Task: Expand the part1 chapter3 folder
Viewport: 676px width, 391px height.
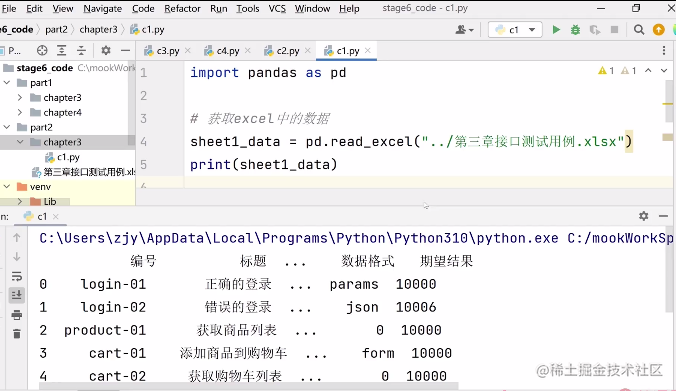Action: pos(20,98)
